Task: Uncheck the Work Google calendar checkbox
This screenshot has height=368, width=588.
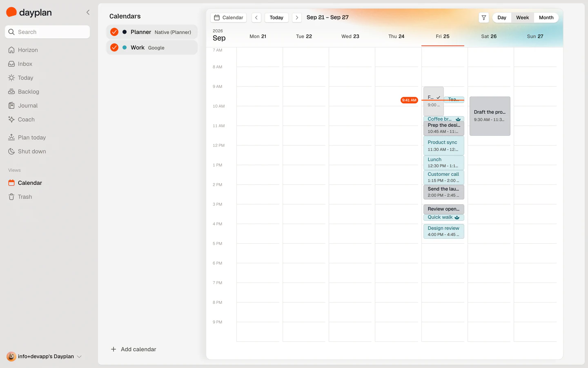Action: pyautogui.click(x=114, y=47)
